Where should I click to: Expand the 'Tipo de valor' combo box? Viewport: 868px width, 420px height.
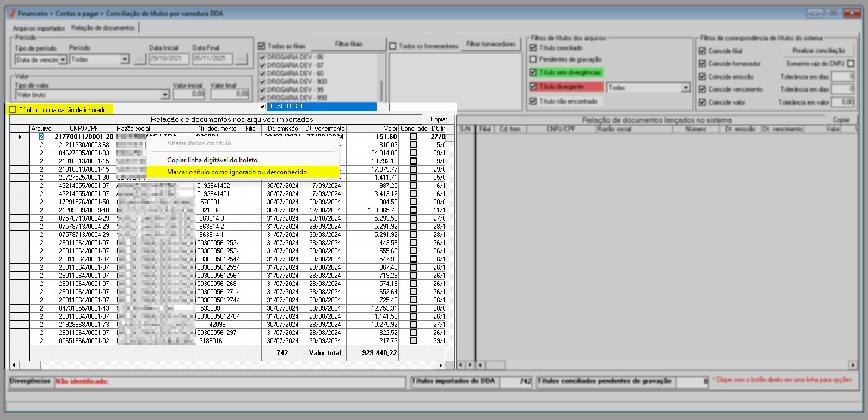tap(165, 95)
